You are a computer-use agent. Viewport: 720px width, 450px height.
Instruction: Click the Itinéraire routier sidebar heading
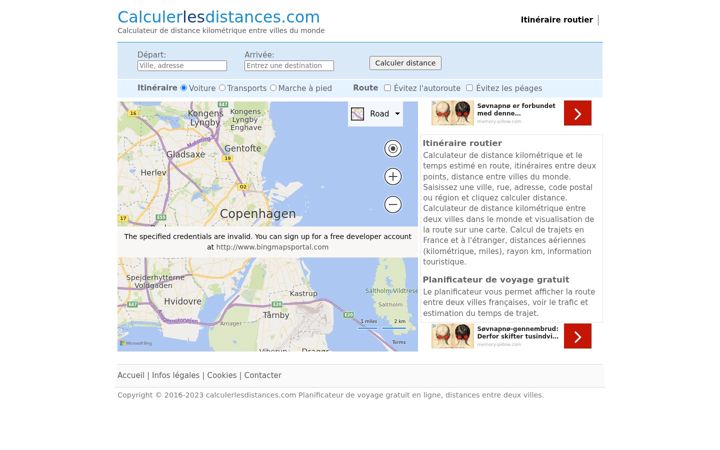pos(462,143)
